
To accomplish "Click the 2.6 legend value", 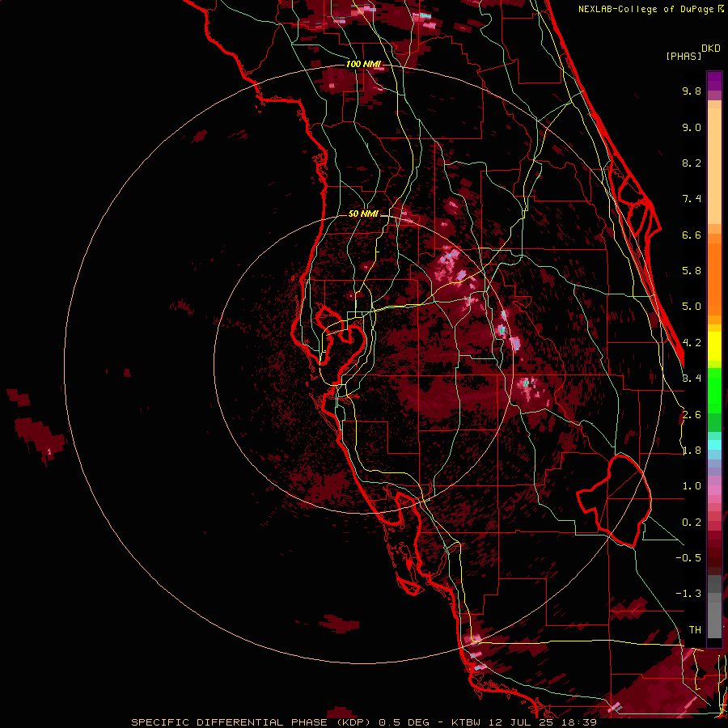I will (692, 415).
